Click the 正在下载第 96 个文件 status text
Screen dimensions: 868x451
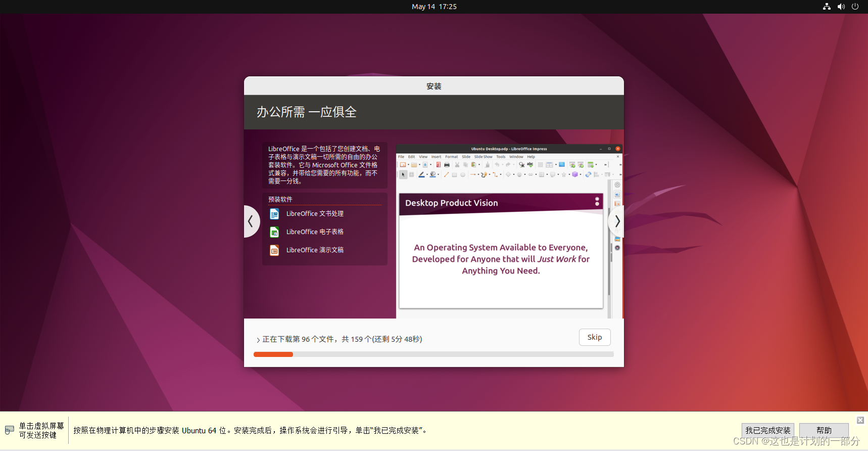[x=342, y=339]
